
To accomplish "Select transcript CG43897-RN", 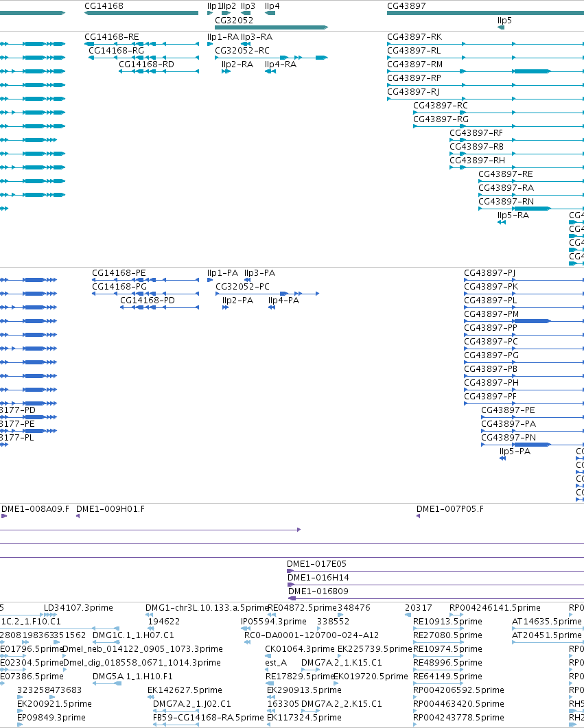I will (506, 202).
